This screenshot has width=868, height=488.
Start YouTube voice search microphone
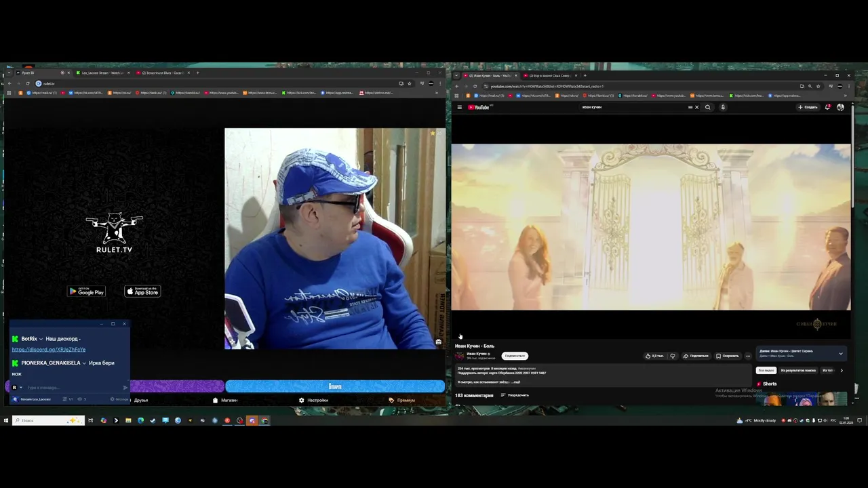coord(723,107)
